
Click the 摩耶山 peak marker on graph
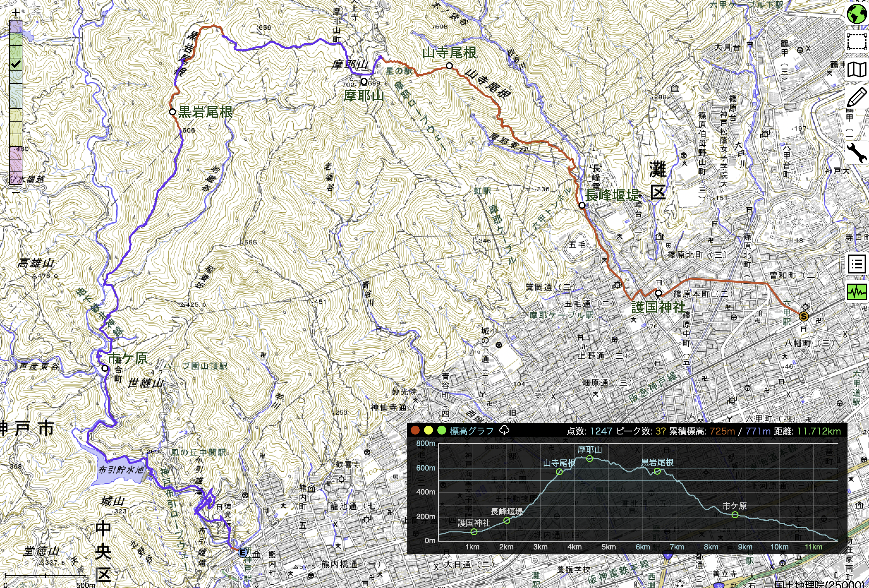(x=590, y=459)
